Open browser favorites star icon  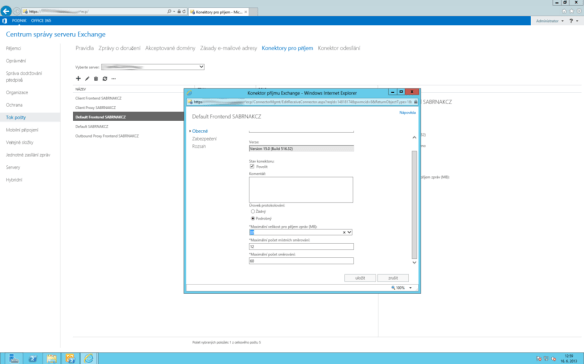(x=571, y=11)
